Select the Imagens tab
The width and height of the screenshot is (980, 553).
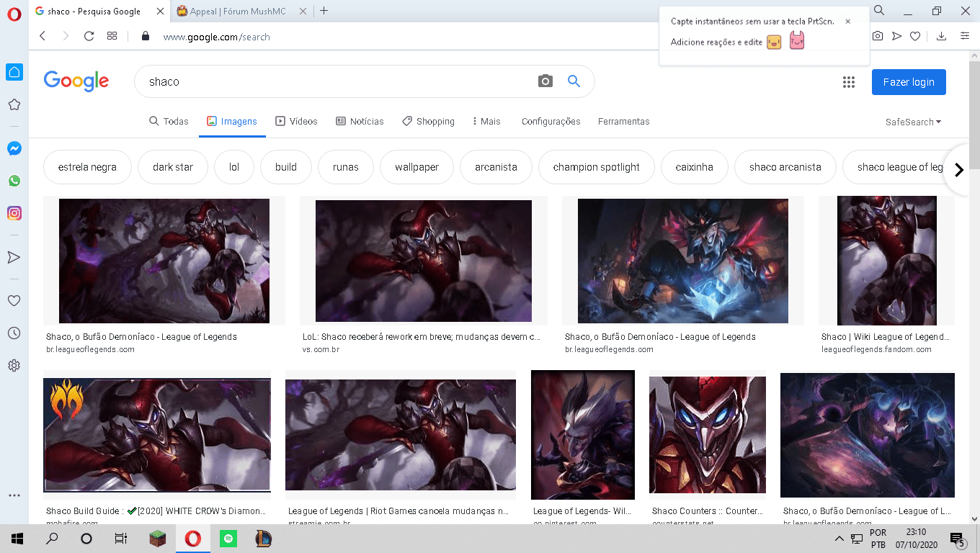point(232,122)
